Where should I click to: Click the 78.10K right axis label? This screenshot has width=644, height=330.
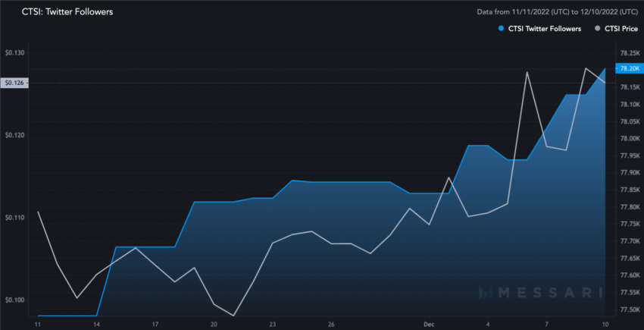pos(629,105)
